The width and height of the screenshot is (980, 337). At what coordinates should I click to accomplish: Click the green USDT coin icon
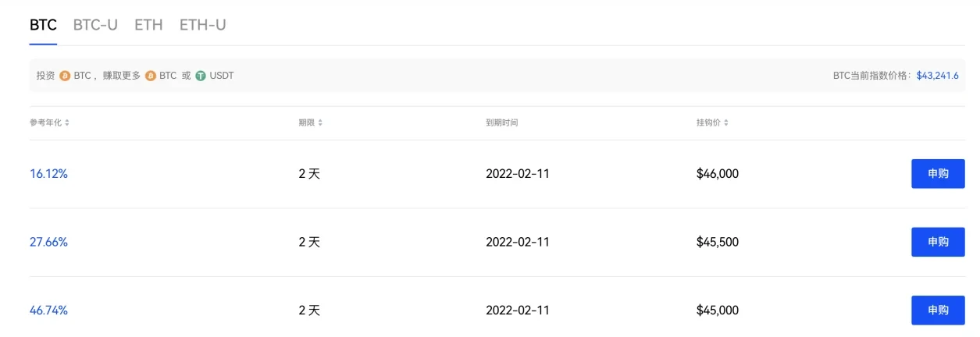[x=201, y=76]
